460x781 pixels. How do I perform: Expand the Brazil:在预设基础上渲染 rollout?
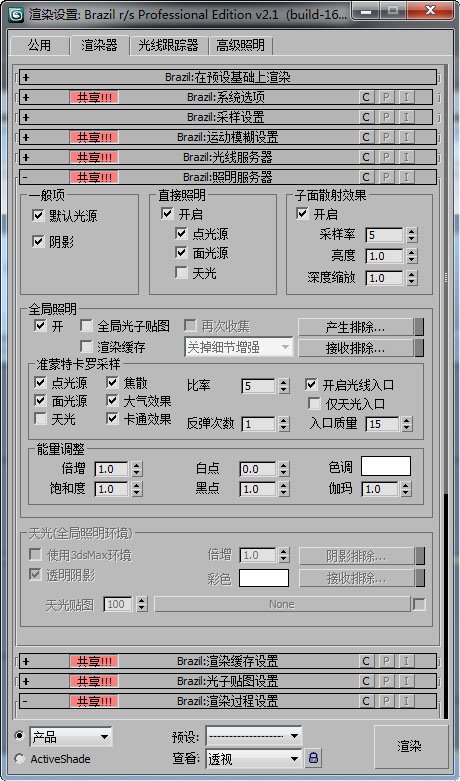point(228,77)
